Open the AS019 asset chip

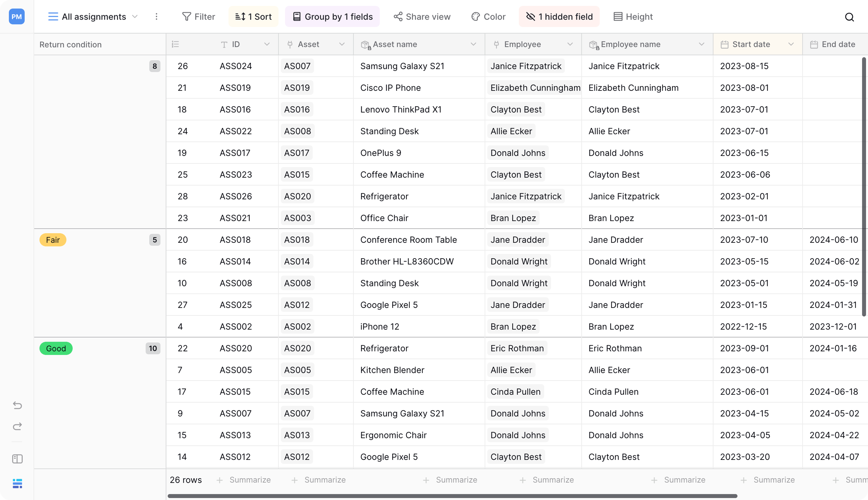pyautogui.click(x=297, y=87)
